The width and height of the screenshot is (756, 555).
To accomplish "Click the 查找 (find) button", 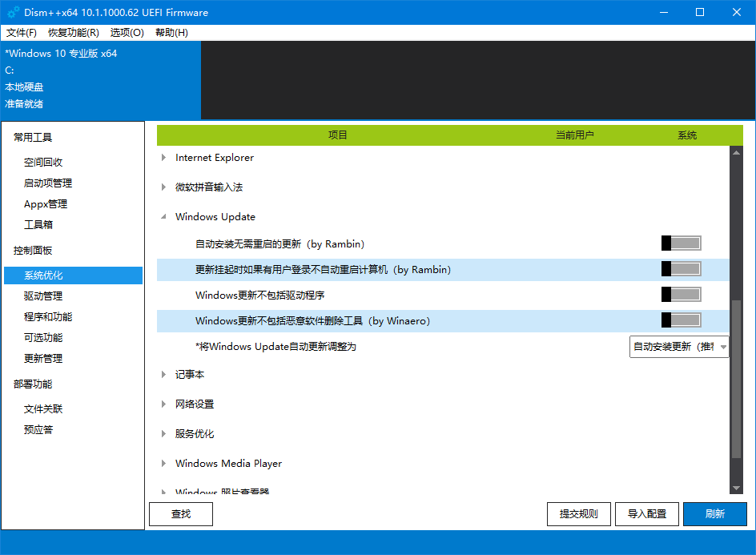I will tap(179, 513).
